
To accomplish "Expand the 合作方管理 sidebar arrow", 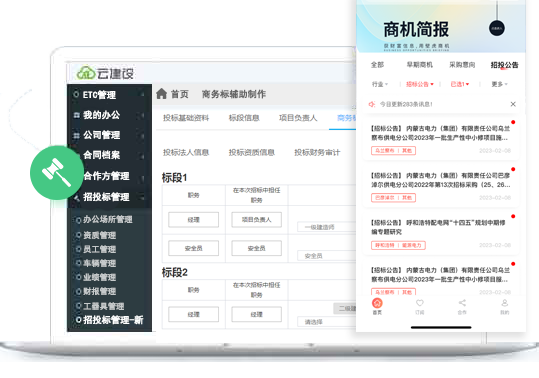I will click(x=142, y=178).
